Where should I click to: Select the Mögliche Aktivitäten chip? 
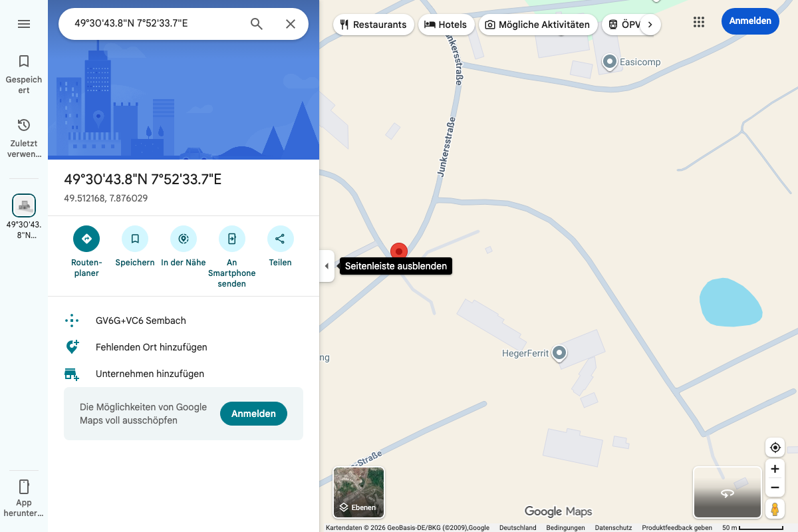[537, 25]
